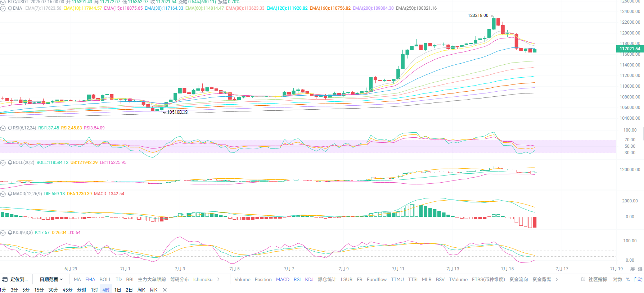Select the 45分 timeframe tab
Viewport: 644px width, 293px height.
tap(68, 290)
